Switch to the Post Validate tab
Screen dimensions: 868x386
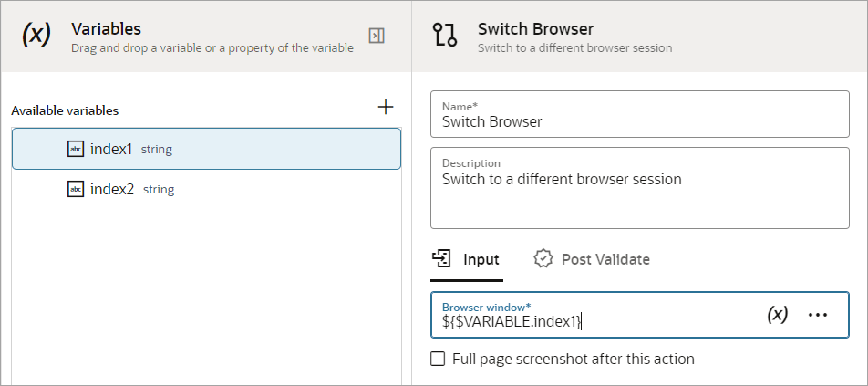593,259
